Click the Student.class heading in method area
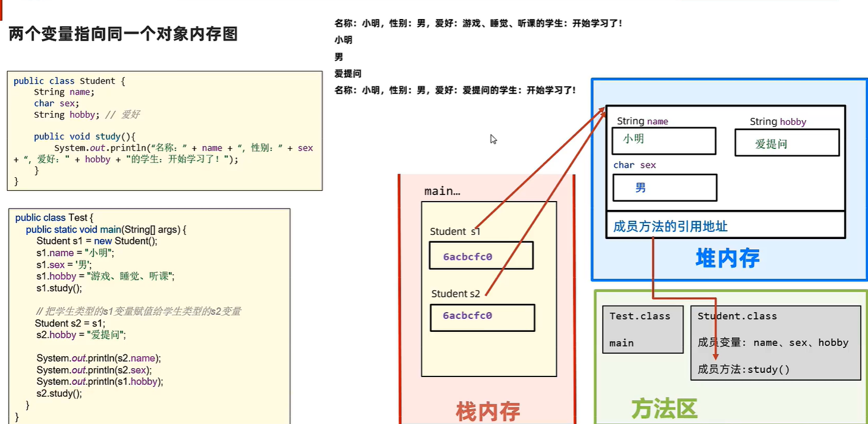Screen dimensions: 868x424 (737, 316)
